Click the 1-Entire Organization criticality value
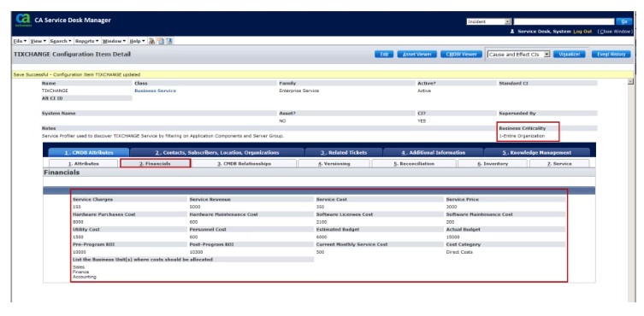The height and width of the screenshot is (316, 644). click(x=522, y=136)
